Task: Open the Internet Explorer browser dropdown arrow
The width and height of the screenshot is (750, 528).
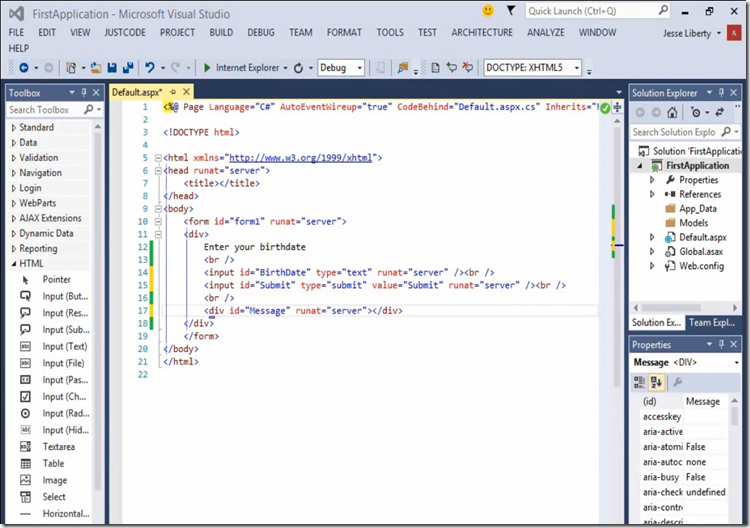Action: [286, 68]
